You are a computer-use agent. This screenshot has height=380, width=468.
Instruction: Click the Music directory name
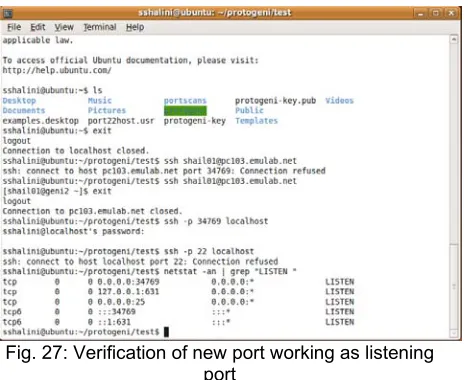point(100,100)
